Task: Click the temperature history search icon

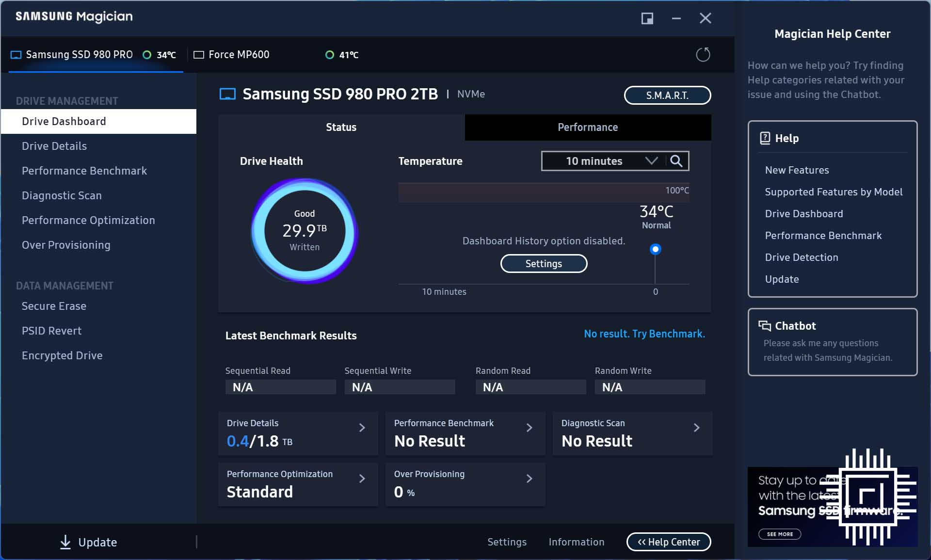Action: coord(676,160)
